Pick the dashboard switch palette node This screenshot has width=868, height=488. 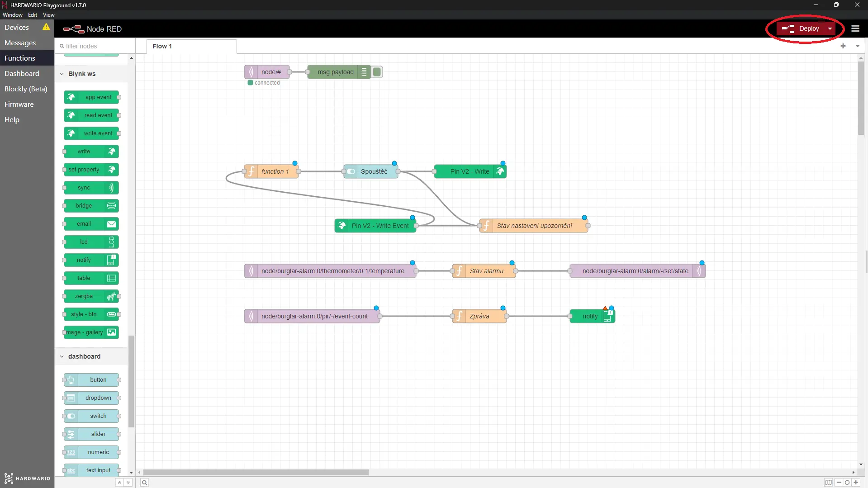tap(91, 416)
